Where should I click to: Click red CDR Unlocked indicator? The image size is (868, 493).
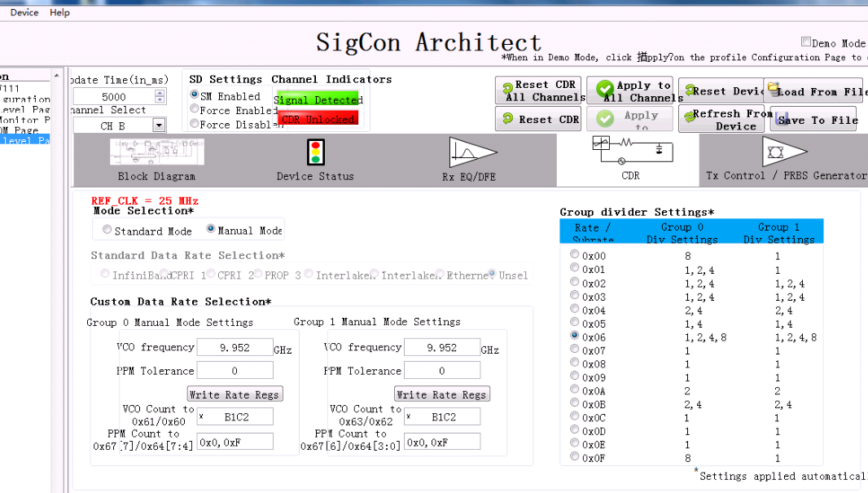[x=318, y=118]
